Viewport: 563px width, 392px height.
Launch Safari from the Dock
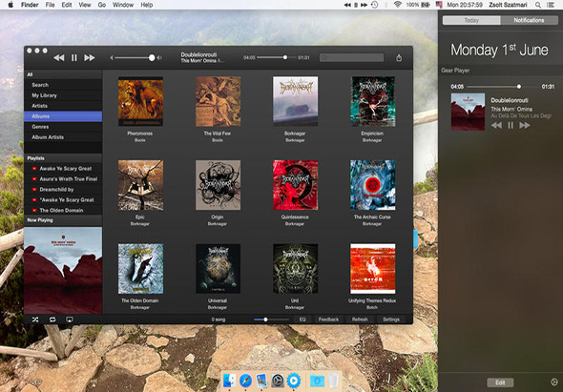tap(245, 381)
